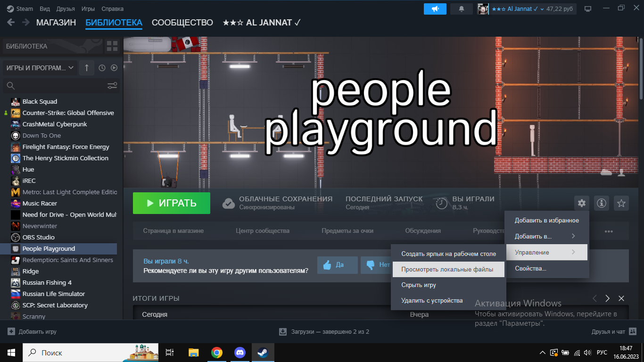The height and width of the screenshot is (362, 644).
Task: Open the announcements megaphone button
Action: click(x=435, y=8)
